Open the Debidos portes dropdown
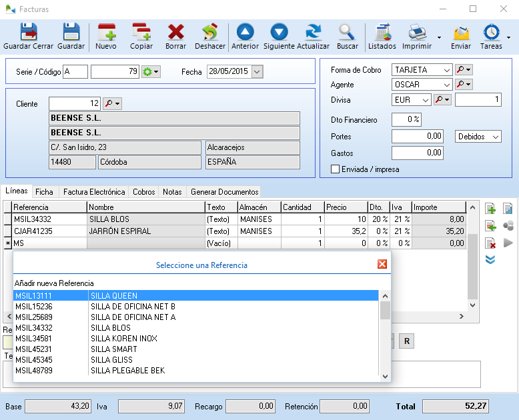 [x=494, y=136]
